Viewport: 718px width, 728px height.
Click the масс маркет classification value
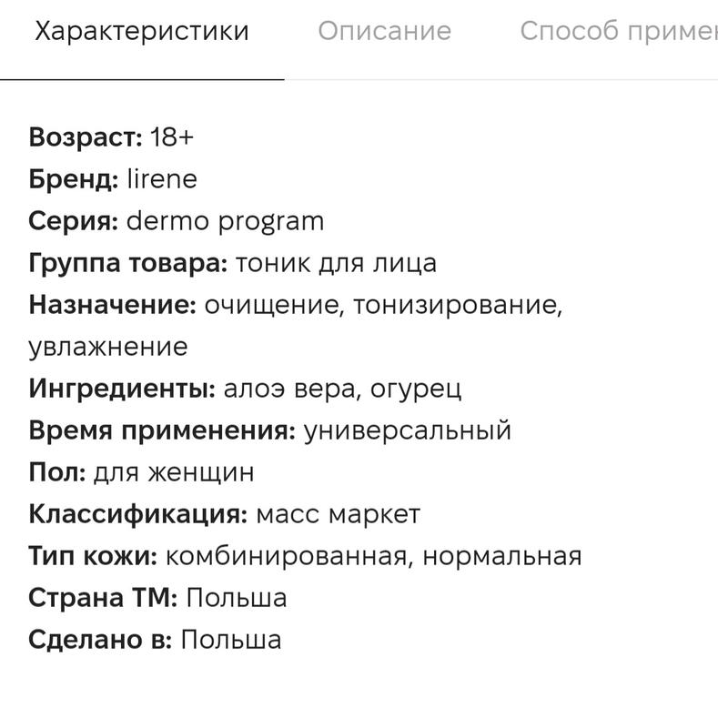pyautogui.click(x=338, y=514)
